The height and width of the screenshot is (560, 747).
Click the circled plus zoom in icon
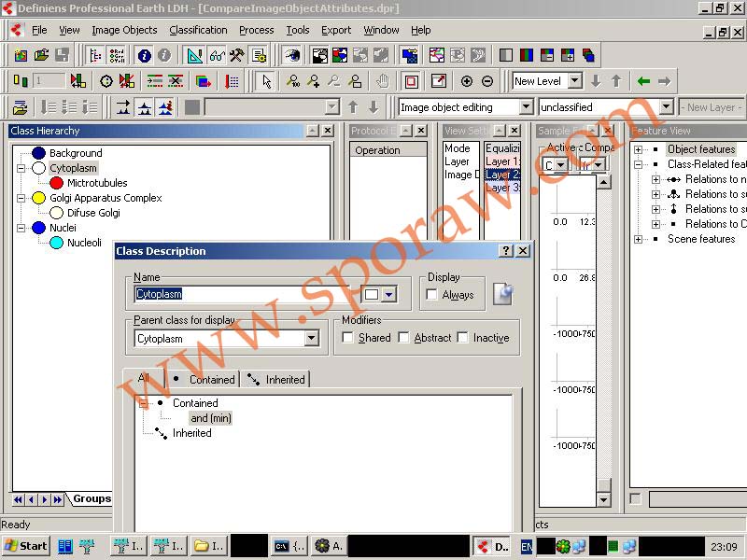pyautogui.click(x=467, y=81)
